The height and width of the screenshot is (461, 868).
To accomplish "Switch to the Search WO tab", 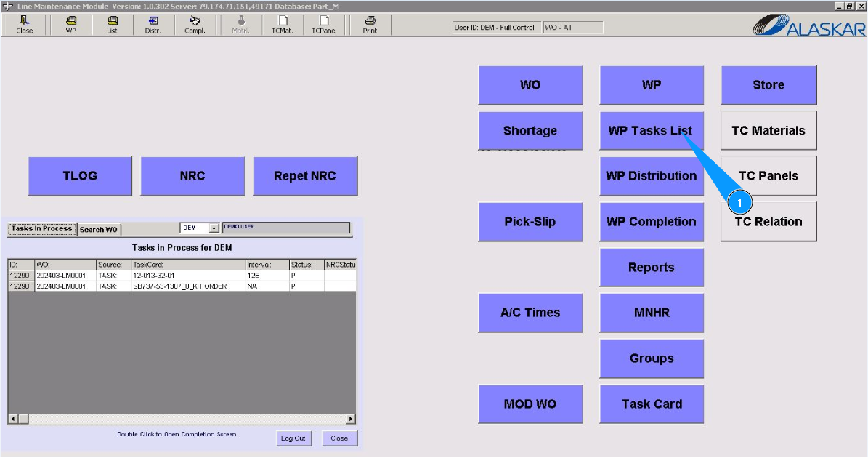I will 99,229.
